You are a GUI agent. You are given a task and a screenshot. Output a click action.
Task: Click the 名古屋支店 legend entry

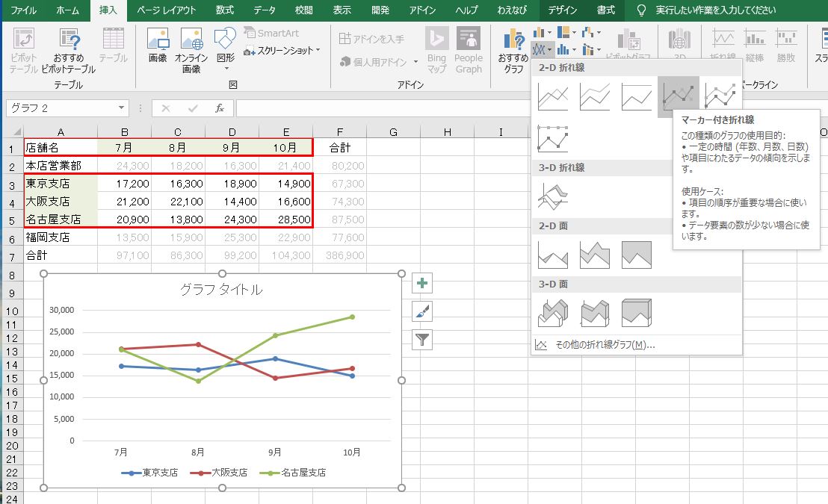[x=293, y=473]
